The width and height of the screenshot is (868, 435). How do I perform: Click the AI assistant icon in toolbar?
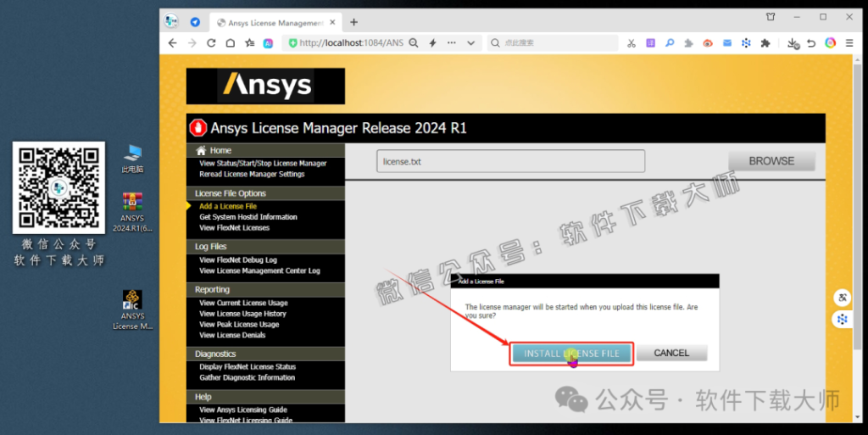click(268, 43)
